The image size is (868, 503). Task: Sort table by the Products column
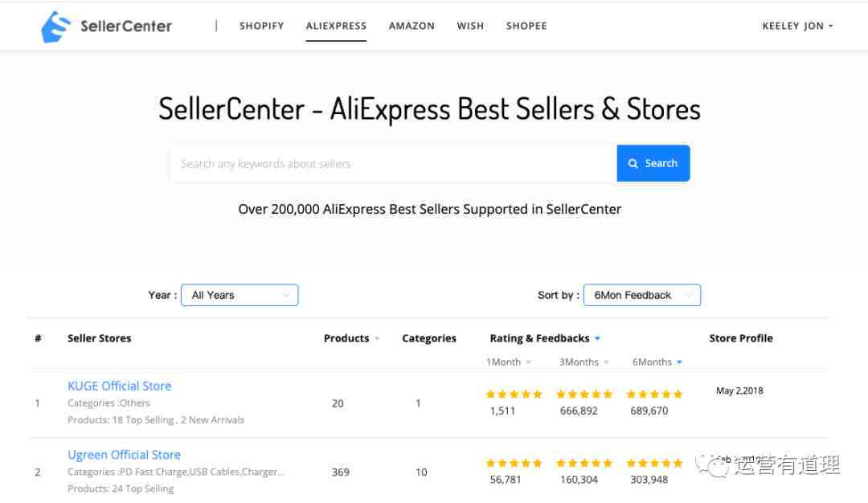[x=351, y=338]
